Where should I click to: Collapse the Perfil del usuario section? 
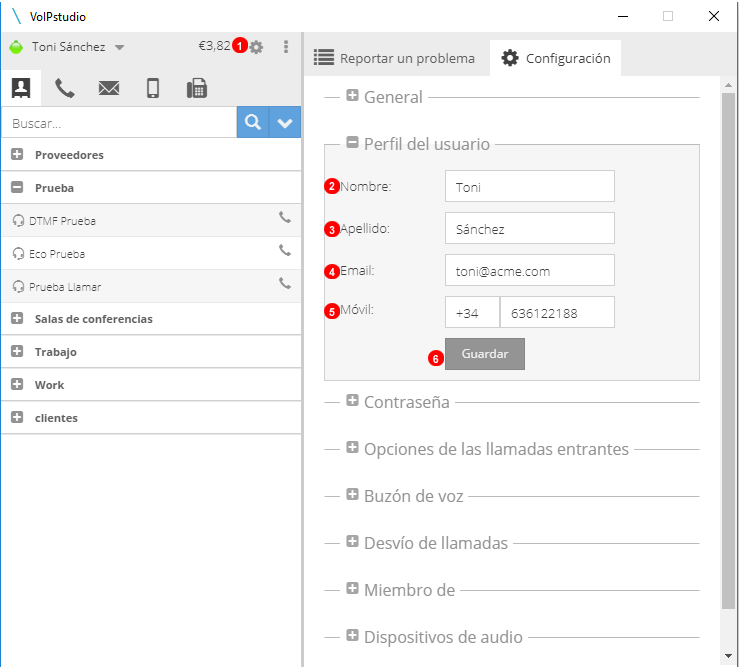coord(352,142)
